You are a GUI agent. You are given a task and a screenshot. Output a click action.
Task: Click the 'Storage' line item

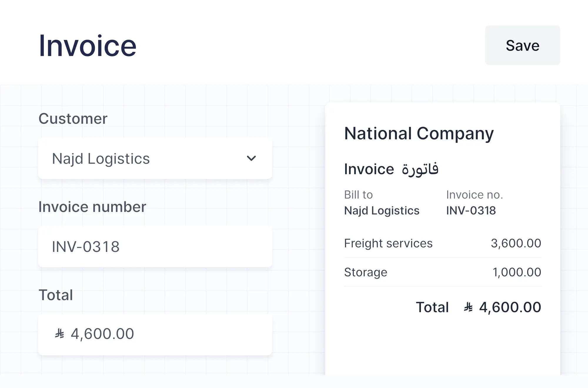click(x=366, y=272)
